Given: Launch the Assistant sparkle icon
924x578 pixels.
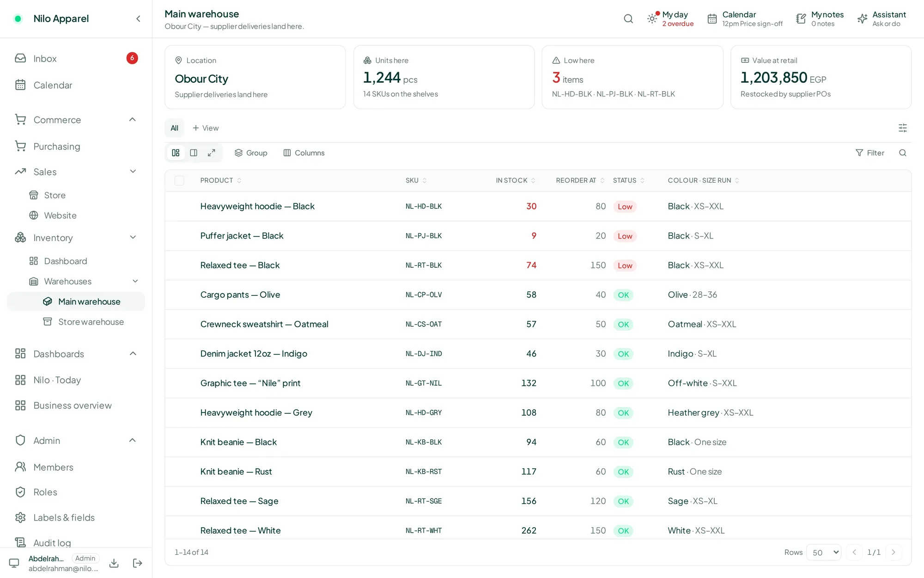Looking at the screenshot, I should click(x=862, y=18).
